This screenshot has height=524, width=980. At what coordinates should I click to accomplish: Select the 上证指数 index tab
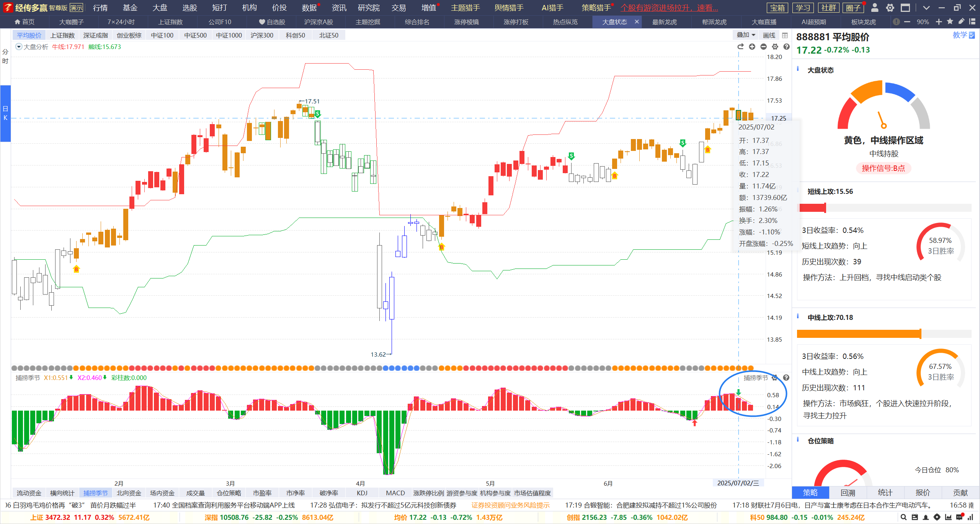(x=62, y=35)
